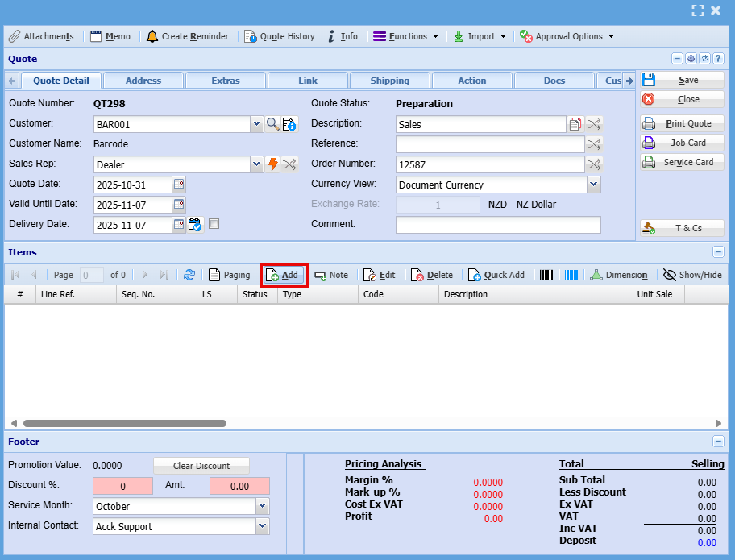The height and width of the screenshot is (560, 735).
Task: Switch to the Shipping tab
Action: click(x=389, y=81)
